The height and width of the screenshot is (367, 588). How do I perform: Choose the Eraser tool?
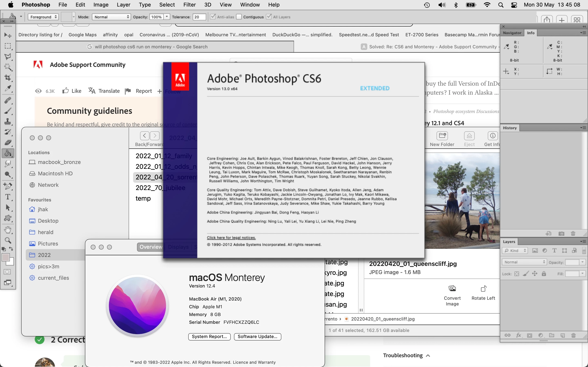[x=8, y=143]
